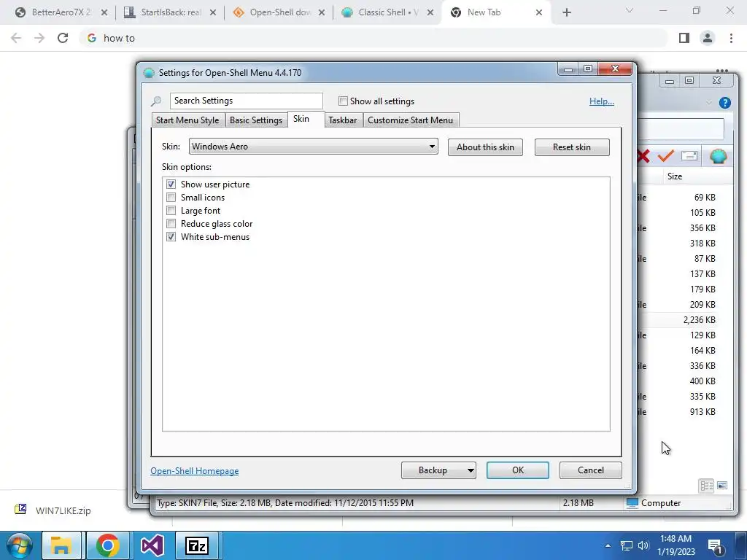Click the shell icon in Explorer toolbar
Viewport: 747px width, 560px height.
(x=718, y=156)
